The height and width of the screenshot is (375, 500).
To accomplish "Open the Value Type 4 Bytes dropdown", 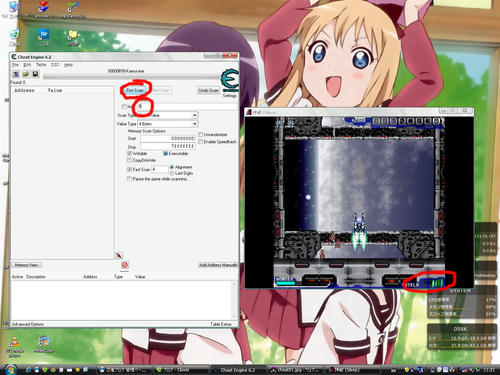I will tap(168, 124).
